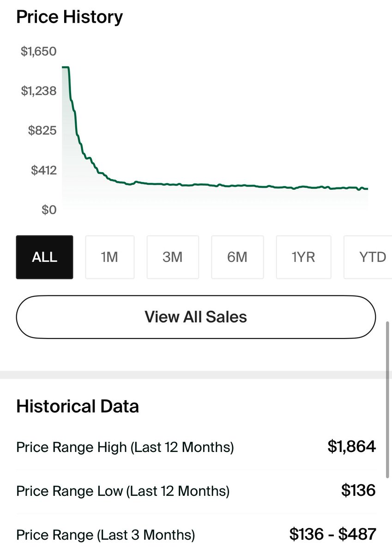Screen dimensions: 392x554
Task: Switch chart to 3M range
Action: 173,257
